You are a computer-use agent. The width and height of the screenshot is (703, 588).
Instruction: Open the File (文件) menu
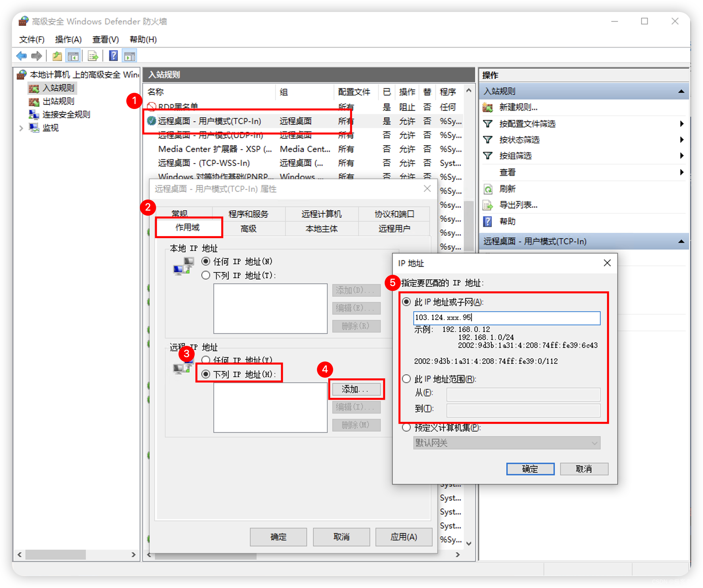click(x=32, y=40)
